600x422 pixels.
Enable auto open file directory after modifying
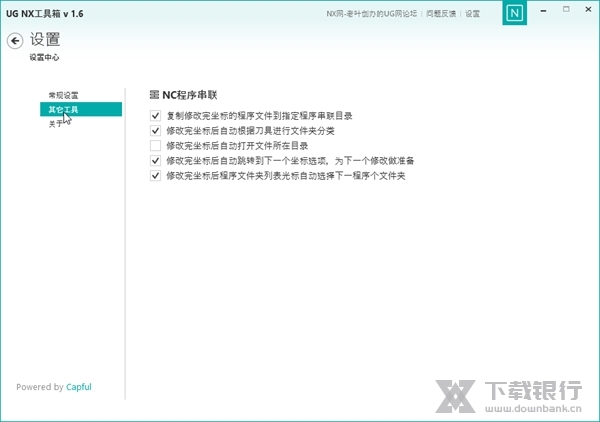pyautogui.click(x=155, y=145)
